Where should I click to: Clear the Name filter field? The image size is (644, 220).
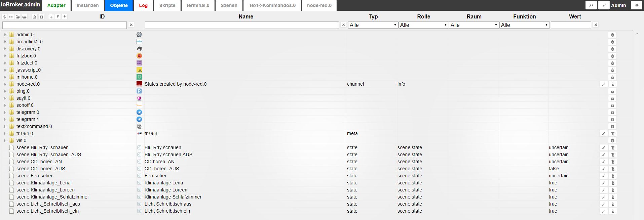[x=343, y=25]
